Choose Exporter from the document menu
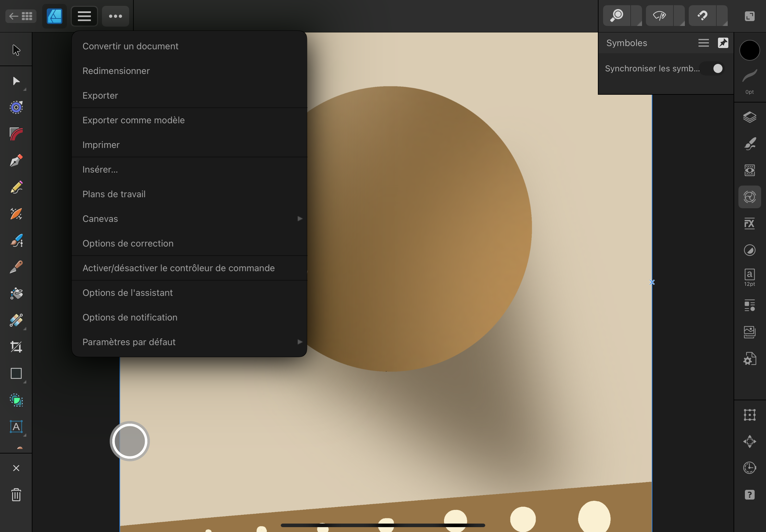766x532 pixels. tap(100, 95)
